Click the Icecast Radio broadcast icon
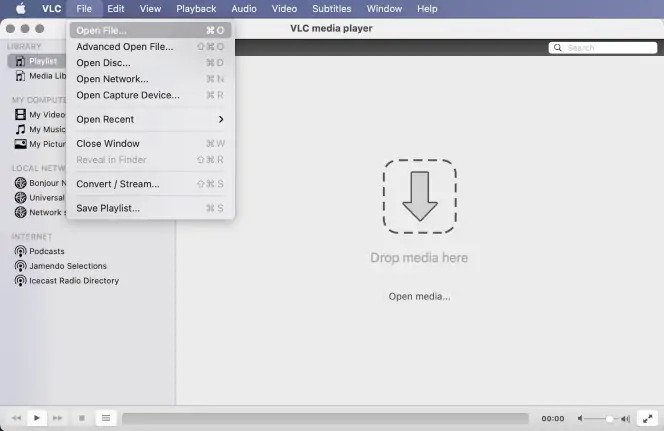The height and width of the screenshot is (431, 664). click(x=20, y=281)
